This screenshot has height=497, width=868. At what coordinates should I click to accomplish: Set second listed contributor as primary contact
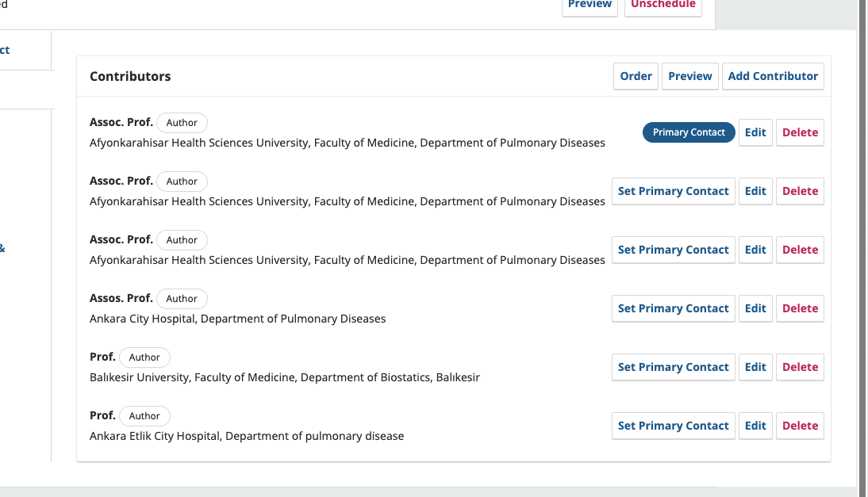tap(673, 191)
